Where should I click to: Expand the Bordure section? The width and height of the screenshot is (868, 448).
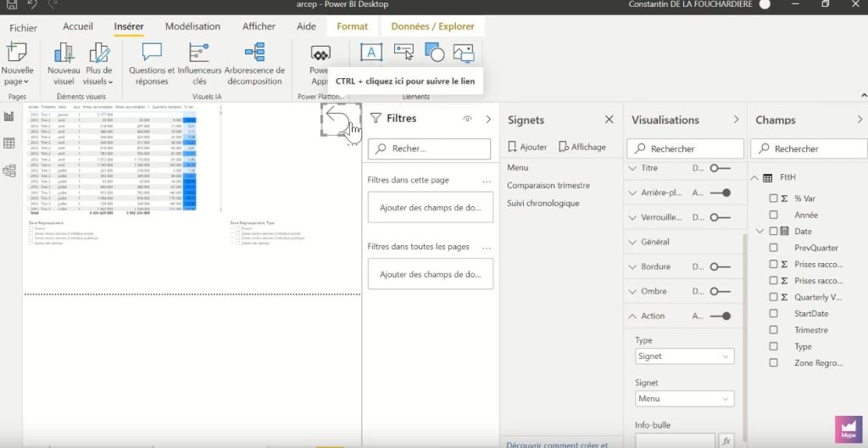pos(632,266)
